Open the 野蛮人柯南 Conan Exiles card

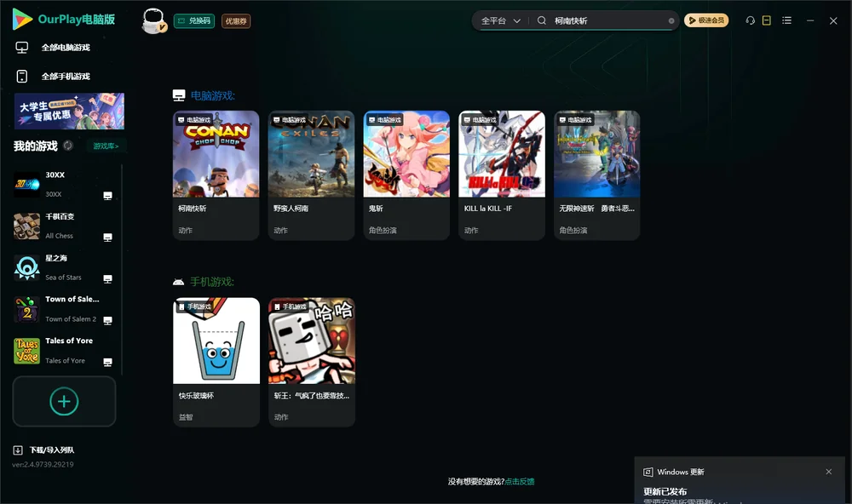pos(311,175)
